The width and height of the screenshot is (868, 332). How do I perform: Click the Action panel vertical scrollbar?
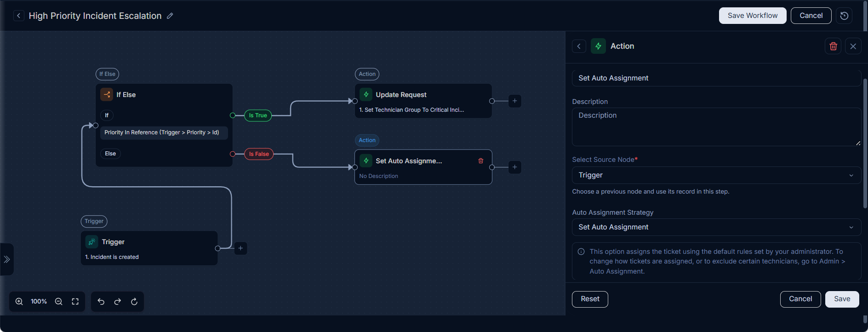[865, 143]
